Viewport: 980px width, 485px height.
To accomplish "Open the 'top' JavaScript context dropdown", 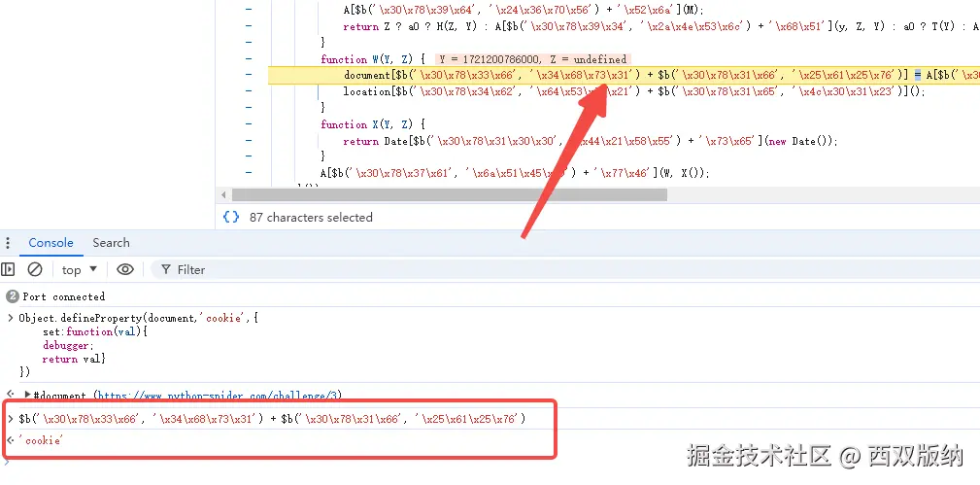I will click(80, 270).
